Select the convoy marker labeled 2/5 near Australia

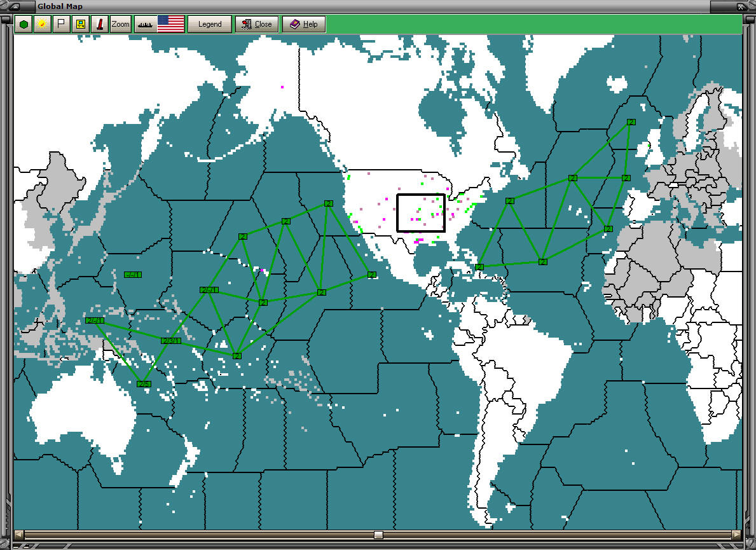(145, 384)
